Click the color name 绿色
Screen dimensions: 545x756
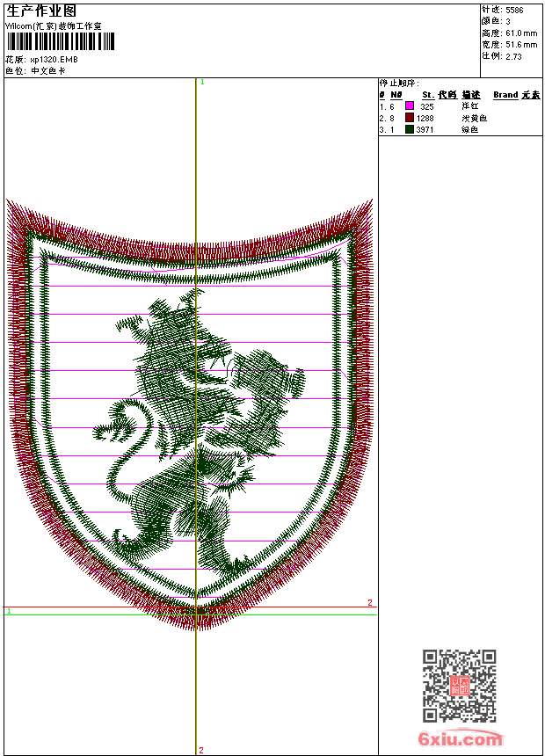[469, 130]
